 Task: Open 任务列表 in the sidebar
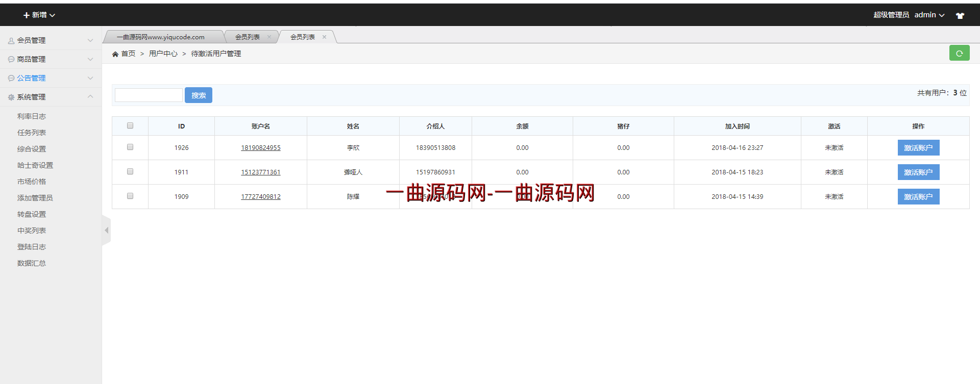click(x=32, y=133)
